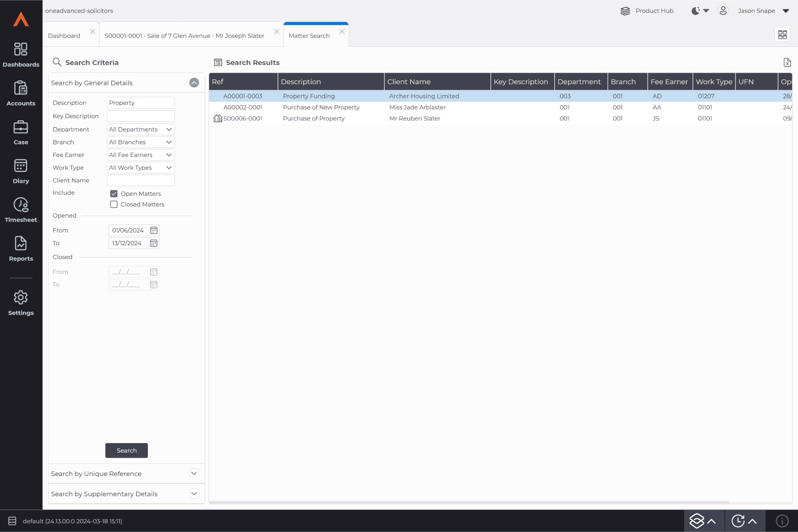
Task: Enable the Closed Matters checkbox
Action: coord(114,204)
